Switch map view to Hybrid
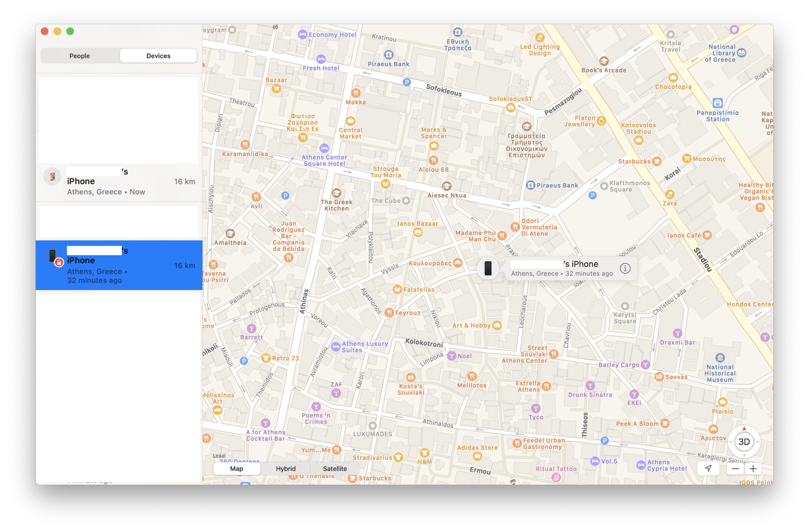 coord(286,468)
